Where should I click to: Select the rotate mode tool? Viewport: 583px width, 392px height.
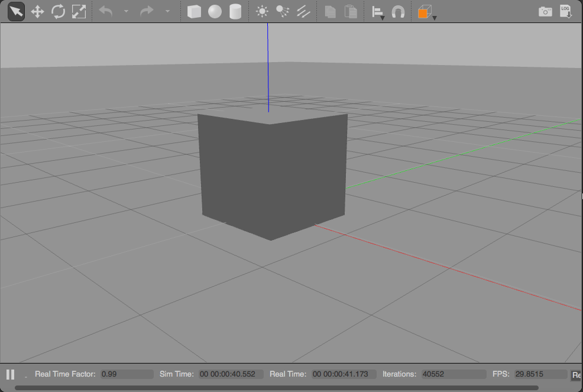click(x=58, y=12)
